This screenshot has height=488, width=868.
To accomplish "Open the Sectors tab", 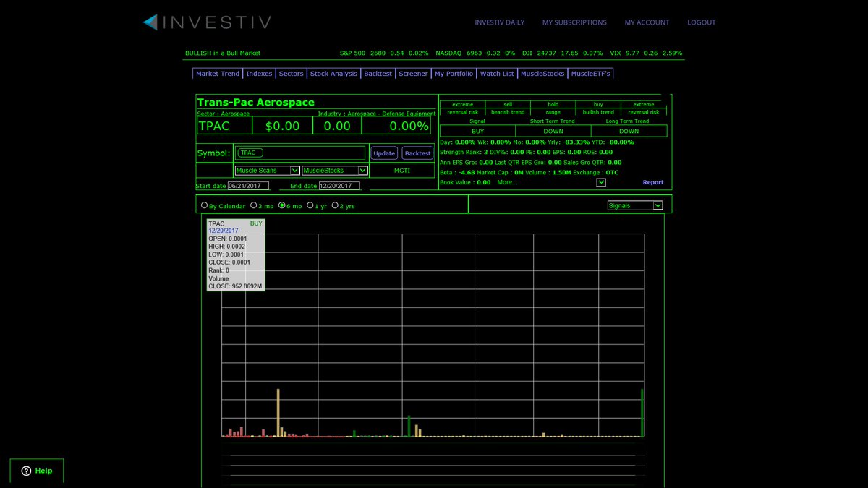I will (292, 74).
